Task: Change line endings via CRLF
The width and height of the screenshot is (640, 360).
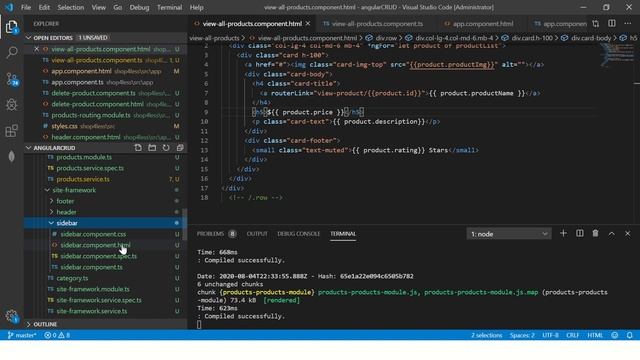Action: point(573,335)
